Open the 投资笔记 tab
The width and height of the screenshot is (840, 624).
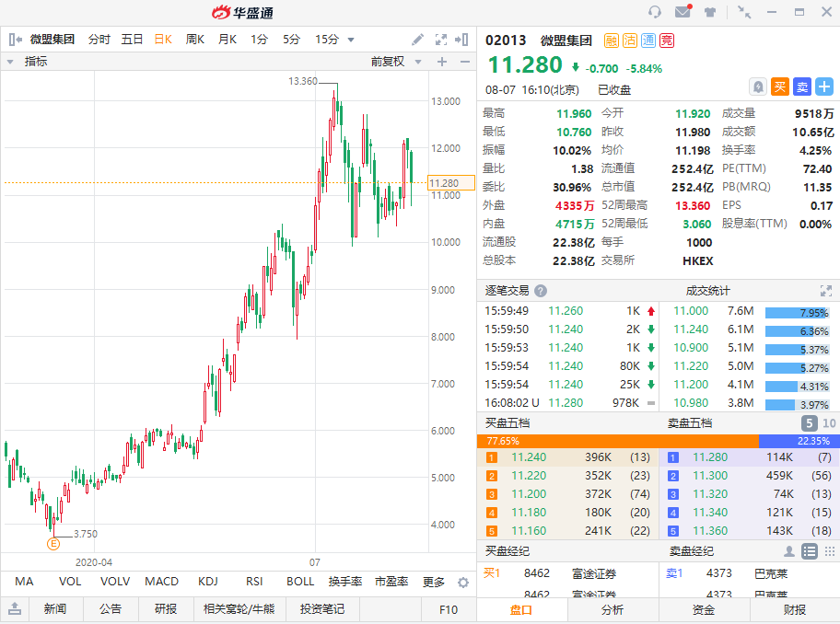[x=322, y=609]
